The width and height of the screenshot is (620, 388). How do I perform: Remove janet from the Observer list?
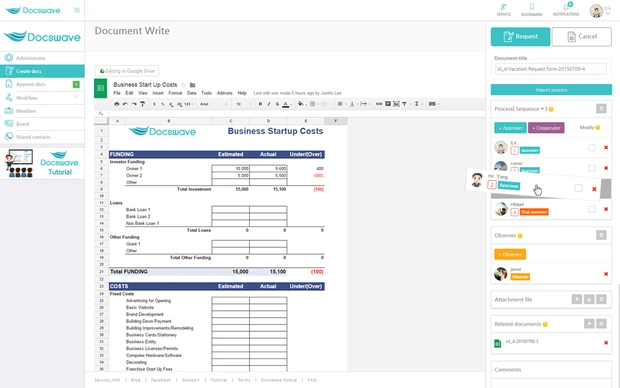606,274
